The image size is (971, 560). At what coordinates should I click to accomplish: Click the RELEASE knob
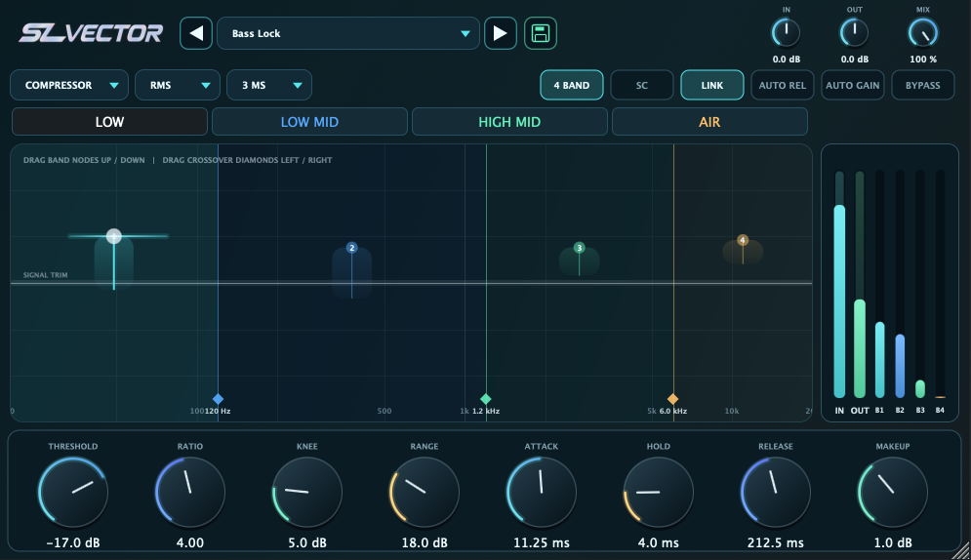[x=775, y=493]
